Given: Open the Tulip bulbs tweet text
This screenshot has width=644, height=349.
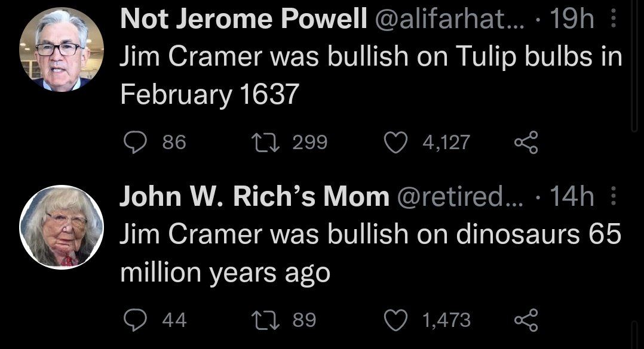Looking at the screenshot, I should tap(371, 75).
